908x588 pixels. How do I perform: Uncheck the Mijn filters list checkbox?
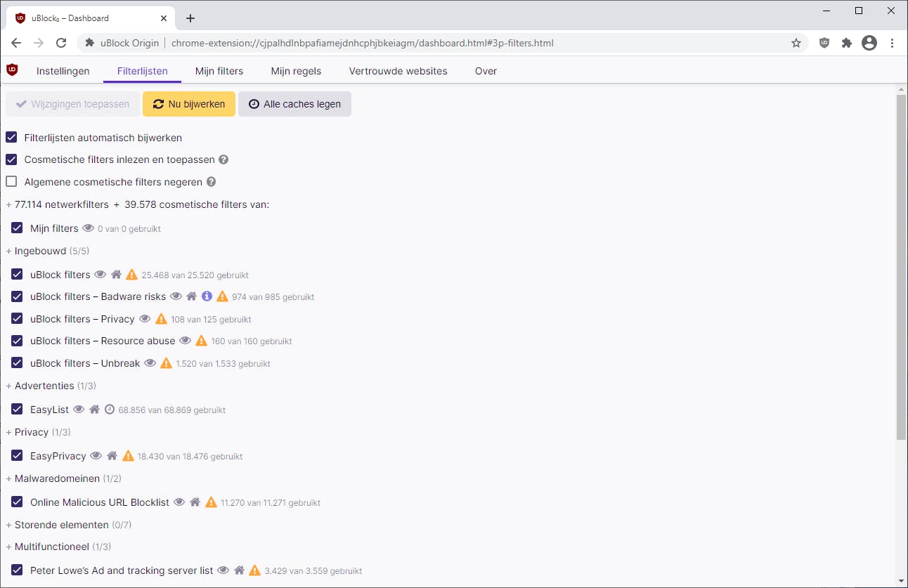[x=17, y=228]
